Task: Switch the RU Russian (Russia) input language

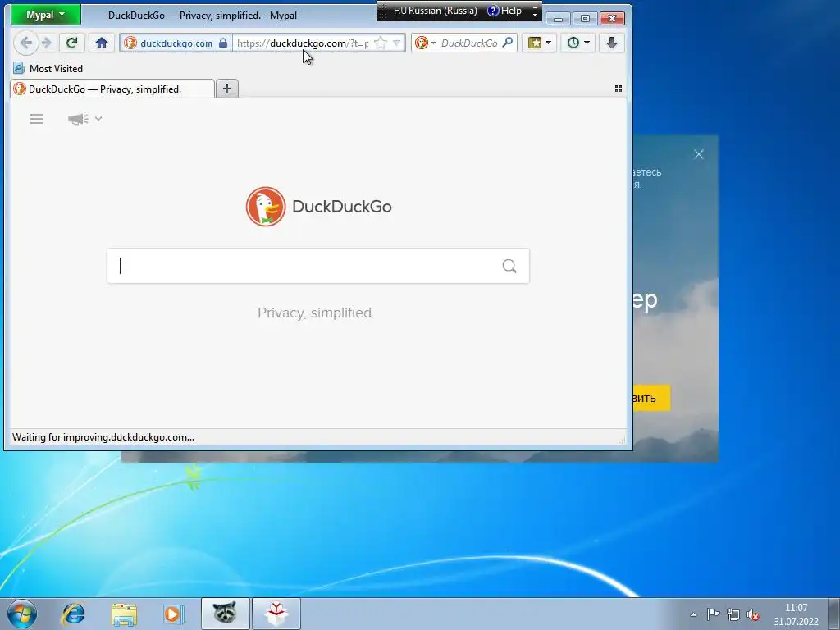Action: (435, 11)
